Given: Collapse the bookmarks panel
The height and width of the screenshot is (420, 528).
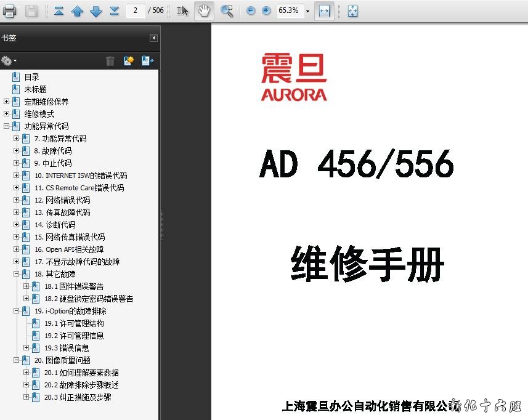Looking at the screenshot, I should click(153, 38).
